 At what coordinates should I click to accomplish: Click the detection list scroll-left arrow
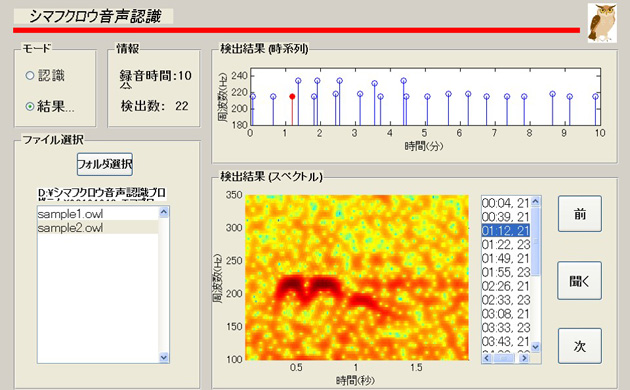coord(487,358)
